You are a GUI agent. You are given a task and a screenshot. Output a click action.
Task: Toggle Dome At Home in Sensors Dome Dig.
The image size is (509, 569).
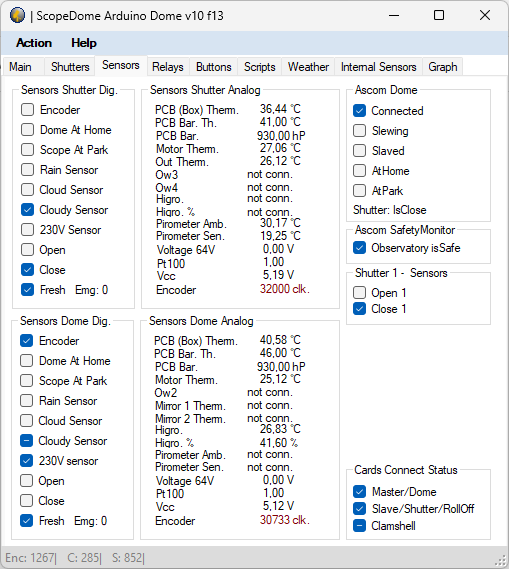26,361
